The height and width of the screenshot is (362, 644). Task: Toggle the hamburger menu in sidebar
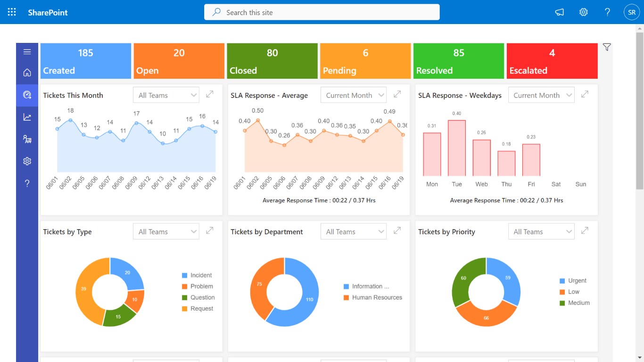coord(27,52)
